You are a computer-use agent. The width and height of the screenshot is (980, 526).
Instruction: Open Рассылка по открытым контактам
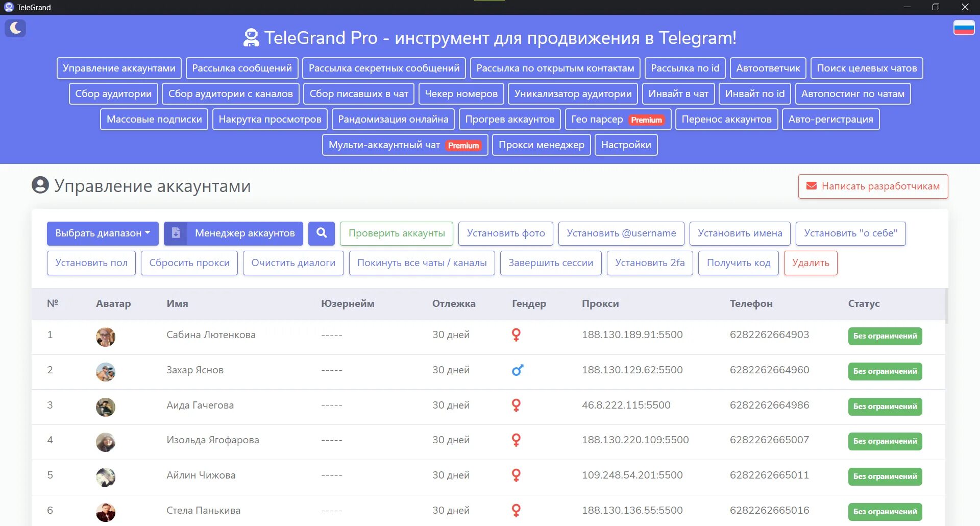(555, 68)
